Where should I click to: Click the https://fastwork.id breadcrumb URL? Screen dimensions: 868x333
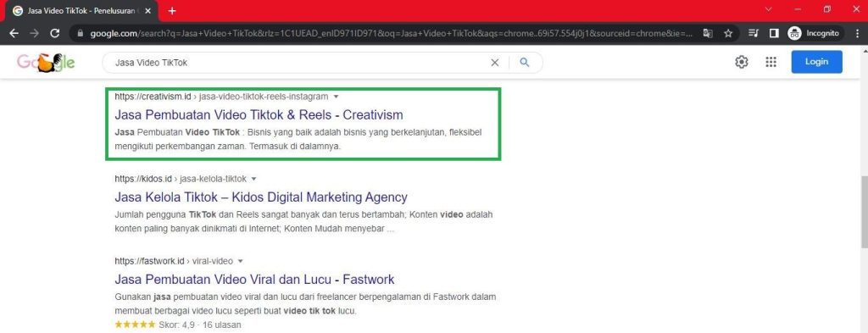(149, 261)
